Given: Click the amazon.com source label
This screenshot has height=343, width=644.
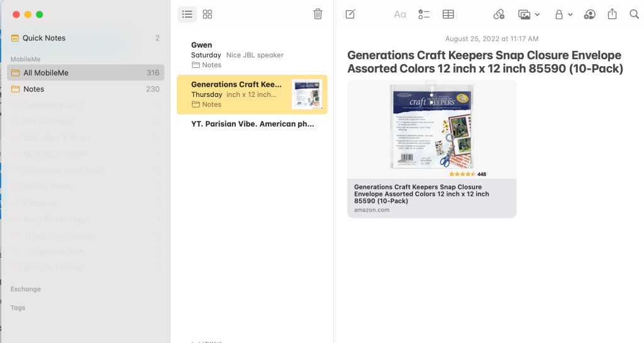Looking at the screenshot, I should (x=372, y=210).
